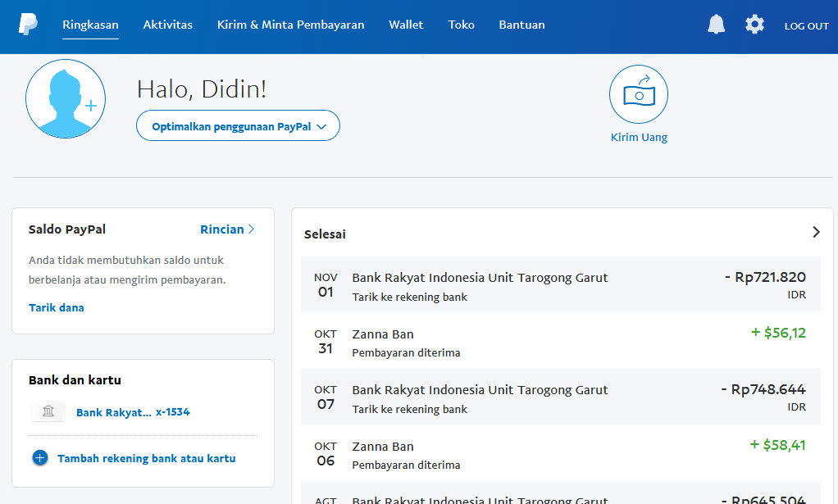Expand Optimalkan penggunaan PayPal dropdown

click(x=238, y=125)
